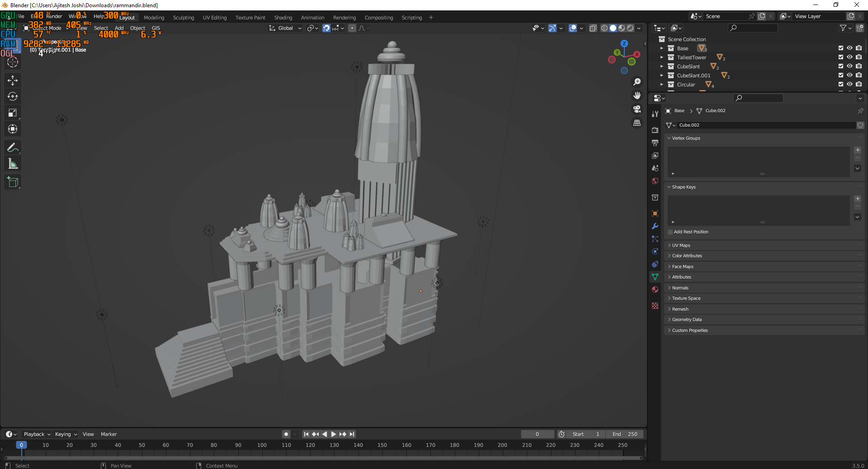
Task: Open Object menu in viewport header
Action: pyautogui.click(x=138, y=28)
